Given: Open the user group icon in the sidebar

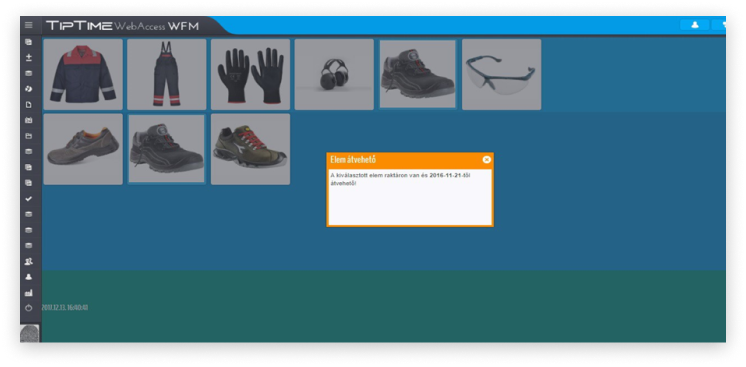Looking at the screenshot, I should (x=29, y=261).
